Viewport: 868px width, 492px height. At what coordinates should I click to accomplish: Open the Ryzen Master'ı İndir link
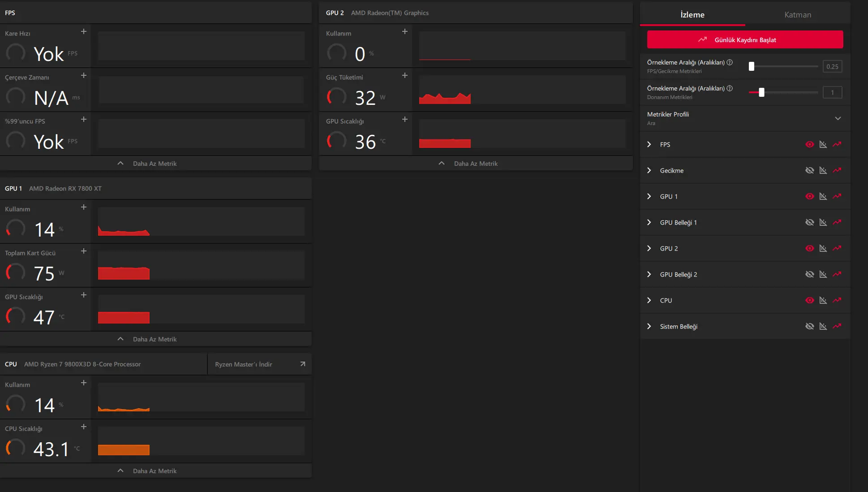[260, 364]
